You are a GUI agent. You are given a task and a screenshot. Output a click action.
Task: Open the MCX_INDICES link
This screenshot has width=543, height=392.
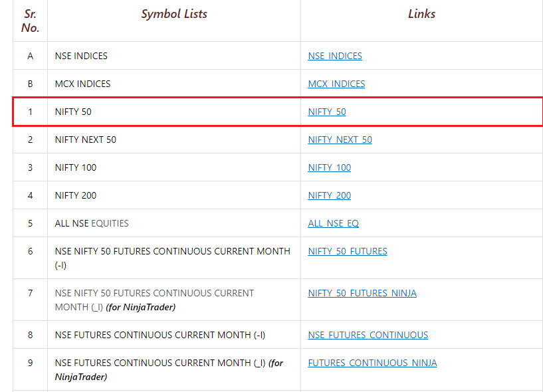[336, 84]
